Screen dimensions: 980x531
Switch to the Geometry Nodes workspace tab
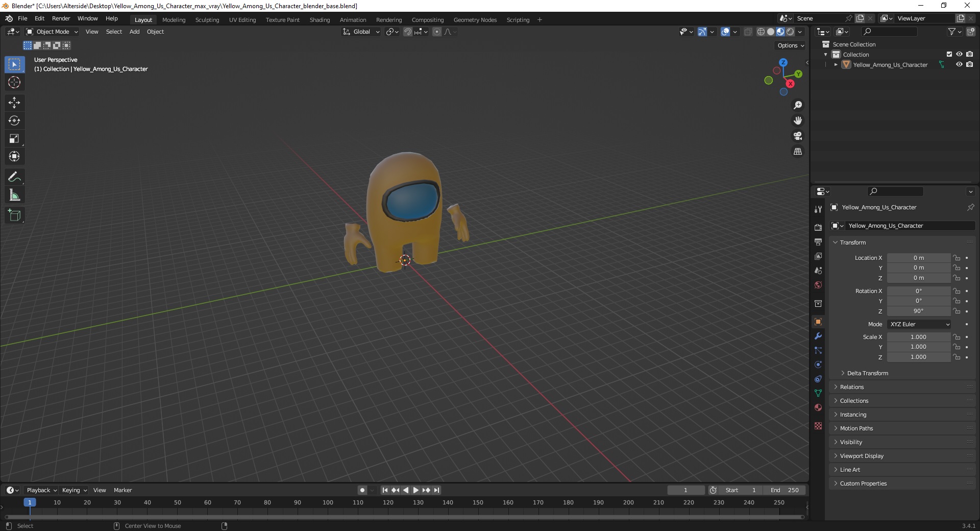[475, 20]
